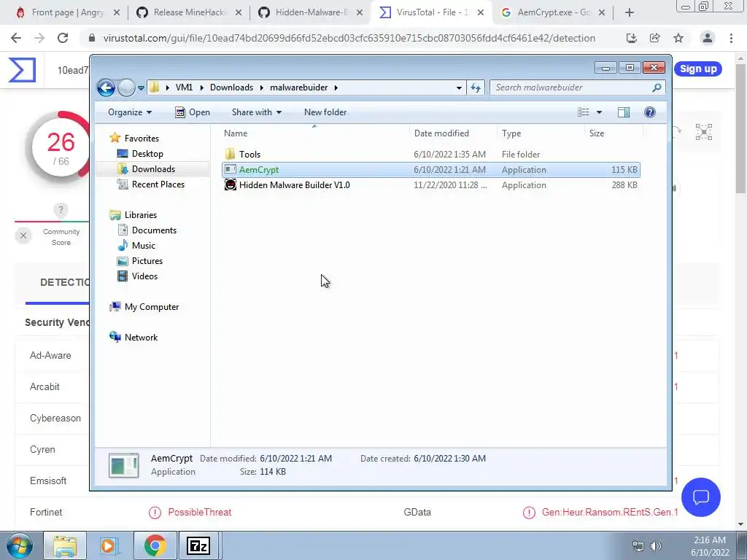
Task: Select the AemCrypt application file
Action: [x=431, y=169]
